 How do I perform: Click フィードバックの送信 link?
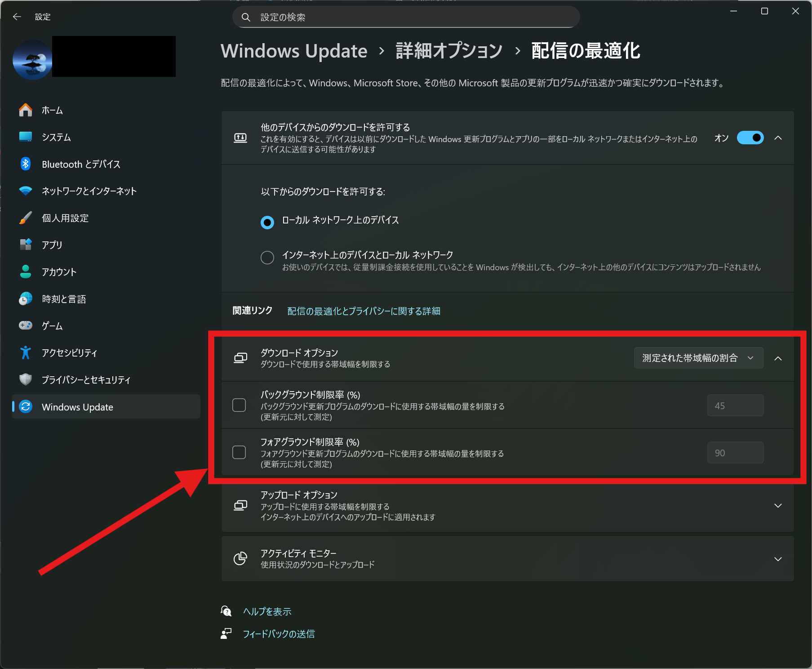coord(279,634)
